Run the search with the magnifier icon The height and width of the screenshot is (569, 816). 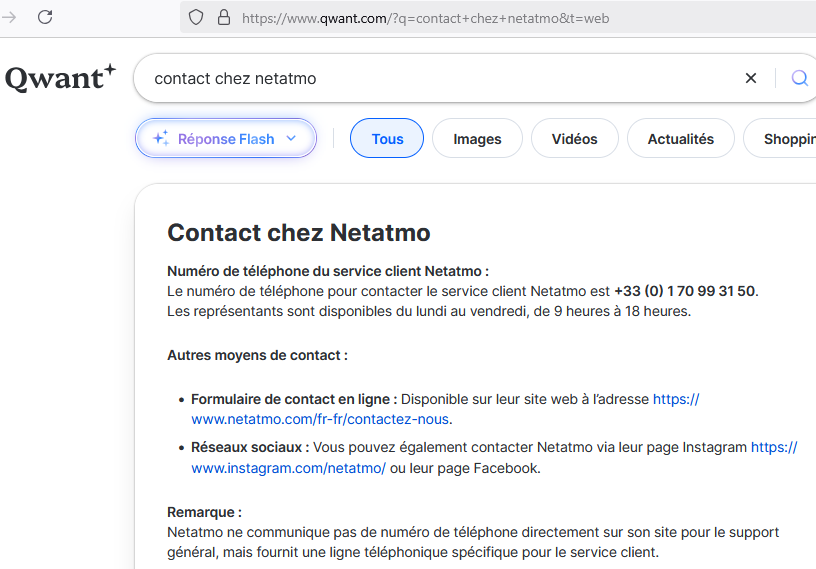pos(799,78)
